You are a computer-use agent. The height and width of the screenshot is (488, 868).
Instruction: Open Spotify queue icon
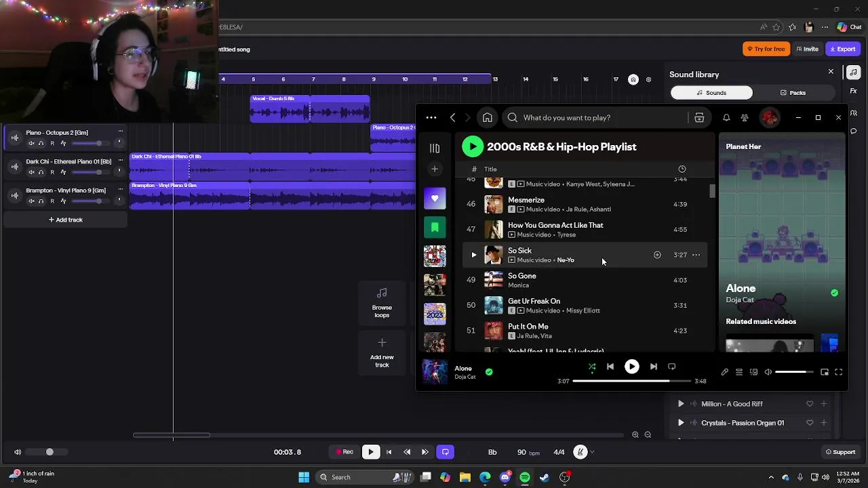coord(739,372)
